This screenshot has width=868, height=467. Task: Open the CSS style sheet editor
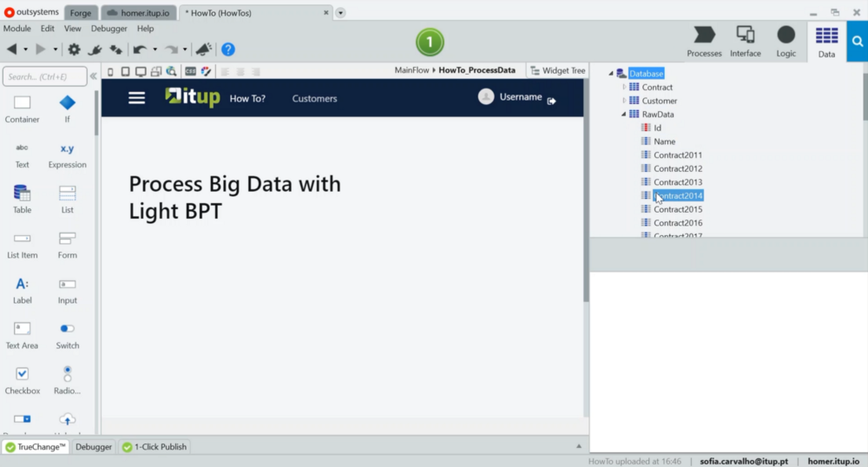point(190,71)
